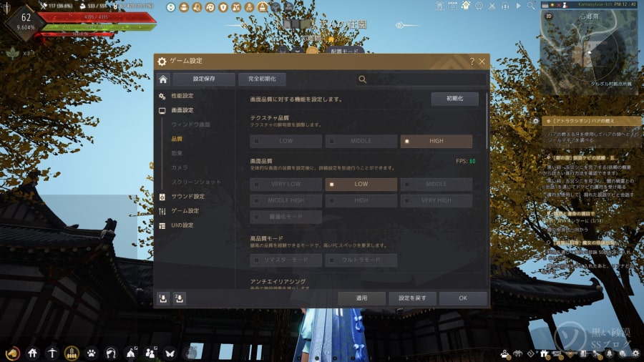The width and height of the screenshot is (644, 362).
Task: Select HIGH screen quality option
Action: tap(361, 201)
